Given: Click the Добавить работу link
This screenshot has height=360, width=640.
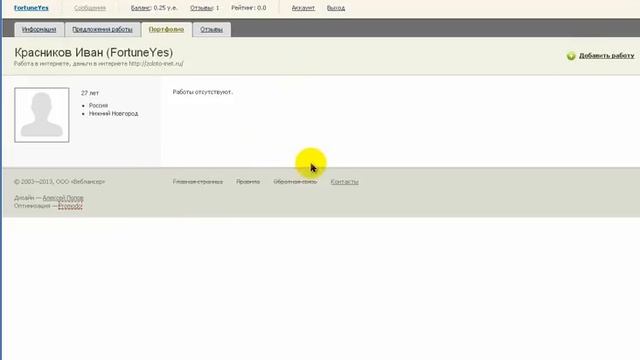Looking at the screenshot, I should point(607,56).
